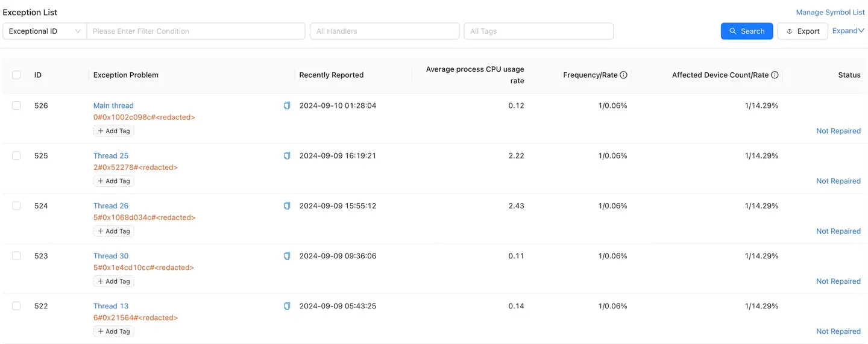Viewport: 868px width, 344px height.
Task: Click the filter condition input field
Action: tap(196, 31)
